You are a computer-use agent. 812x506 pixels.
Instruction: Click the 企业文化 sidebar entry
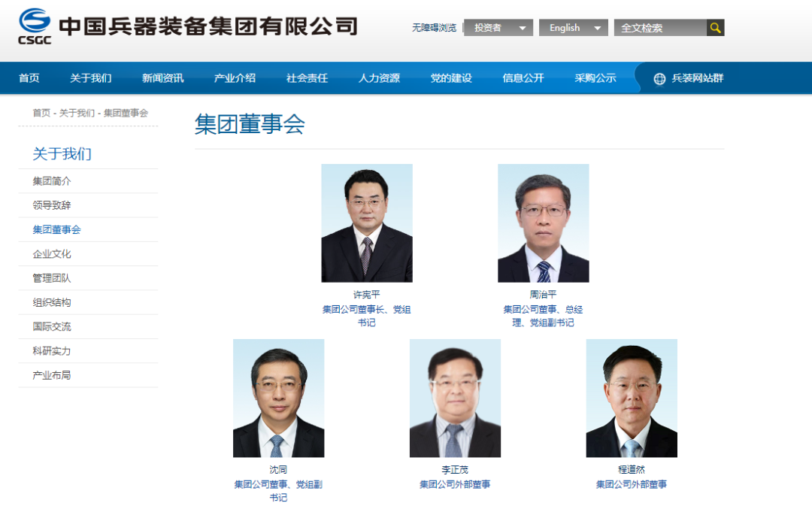click(50, 253)
